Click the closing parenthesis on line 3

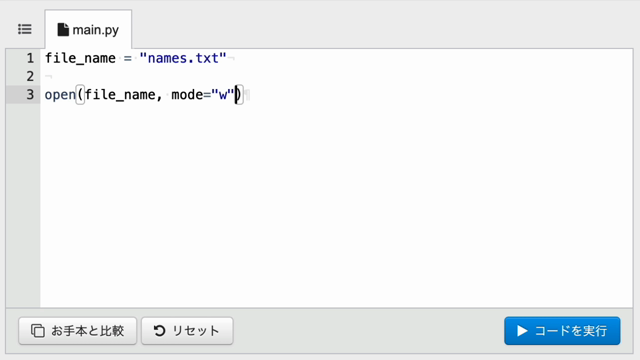point(239,95)
